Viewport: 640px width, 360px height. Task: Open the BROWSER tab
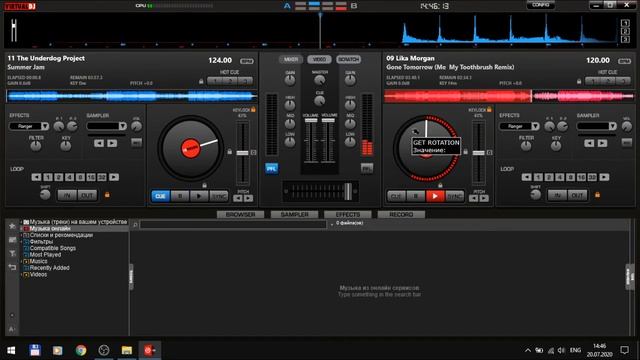click(240, 214)
